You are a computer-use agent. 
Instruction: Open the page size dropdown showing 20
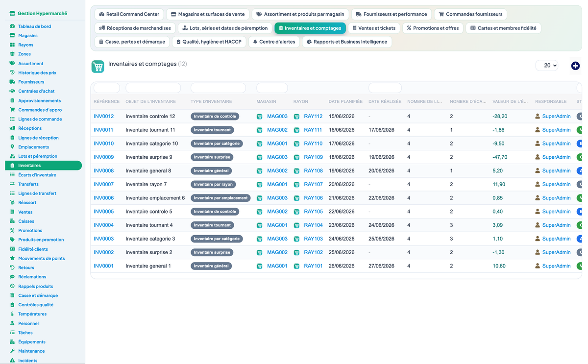tap(547, 65)
